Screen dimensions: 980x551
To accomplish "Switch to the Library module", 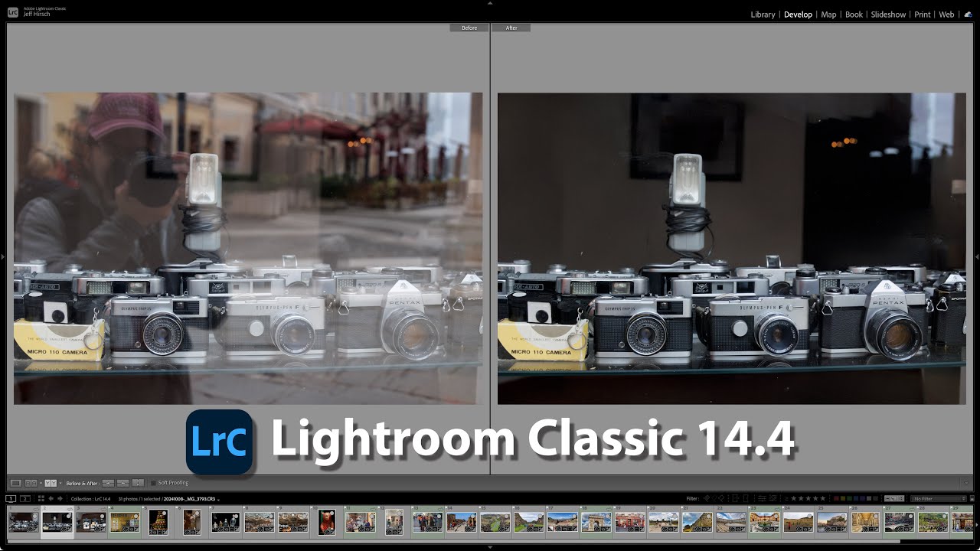I will click(763, 15).
